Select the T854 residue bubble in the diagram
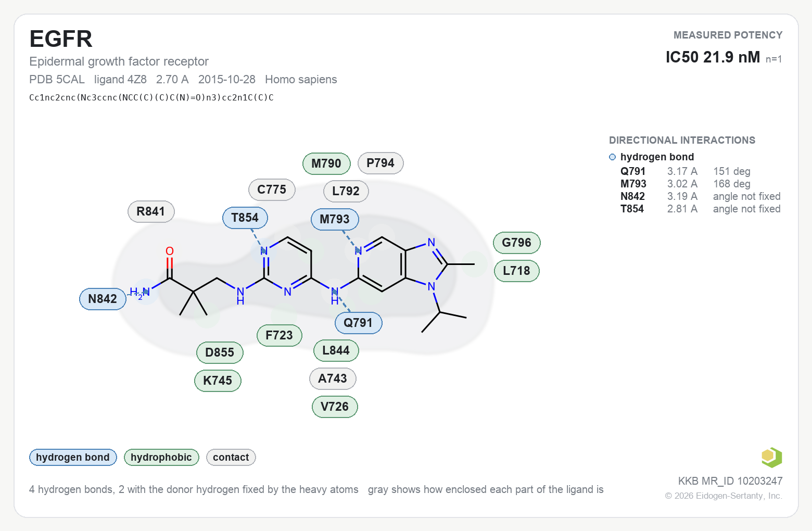The height and width of the screenshot is (531, 812). point(245,218)
